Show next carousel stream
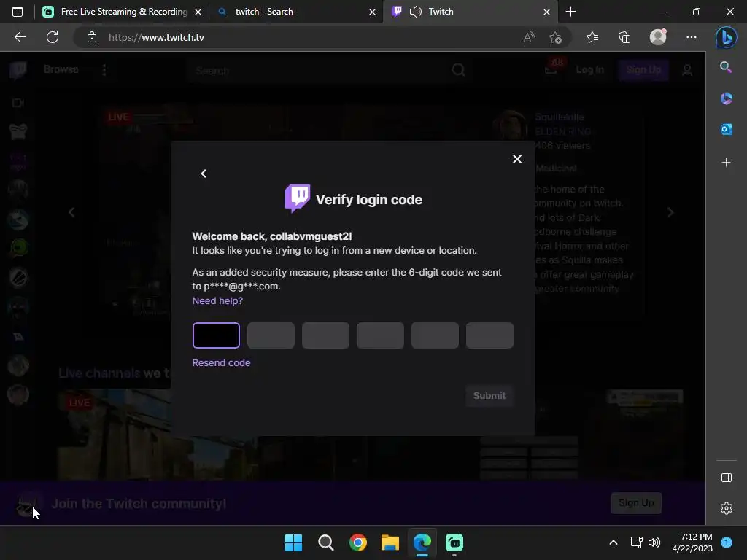The image size is (747, 560). click(x=670, y=212)
